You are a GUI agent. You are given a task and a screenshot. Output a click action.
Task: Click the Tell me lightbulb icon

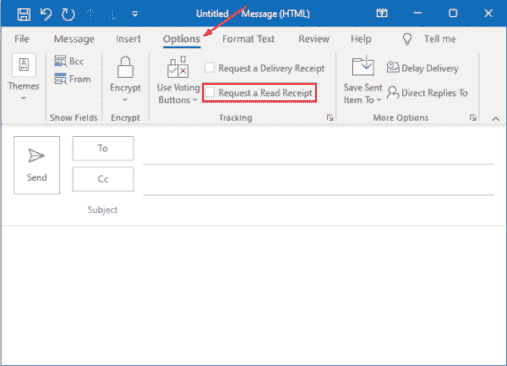[x=407, y=39]
